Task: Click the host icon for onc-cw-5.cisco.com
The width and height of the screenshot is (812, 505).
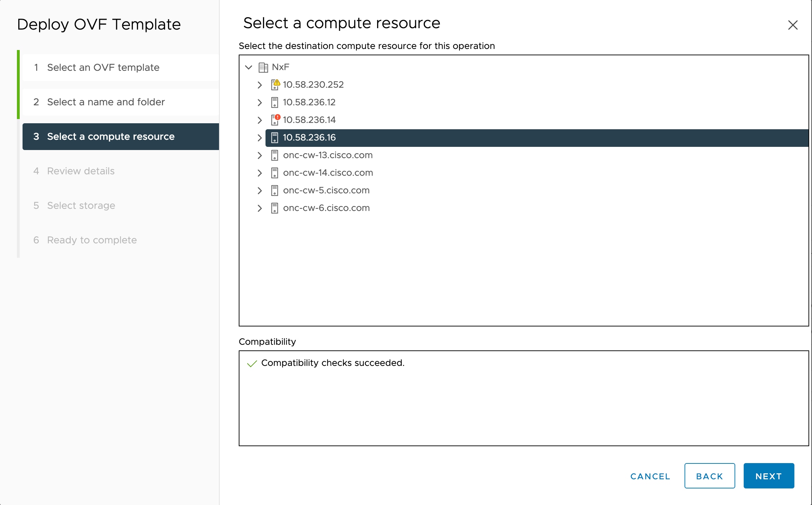Action: pos(275,191)
